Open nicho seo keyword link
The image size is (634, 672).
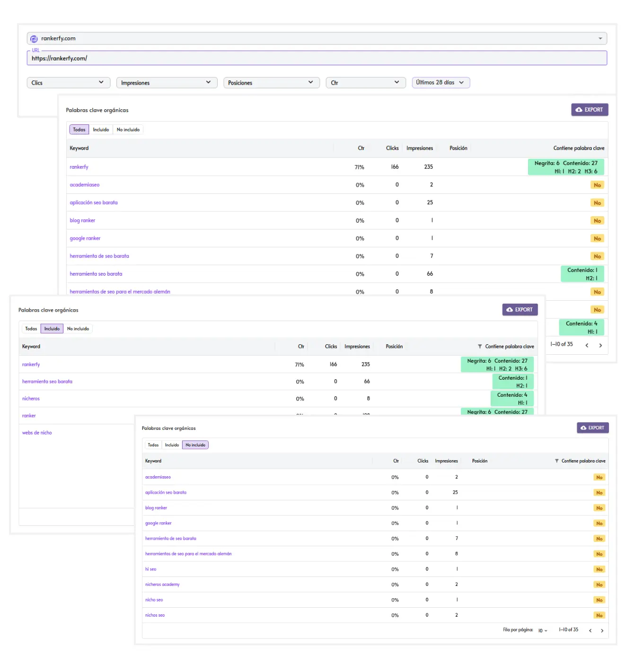[154, 600]
